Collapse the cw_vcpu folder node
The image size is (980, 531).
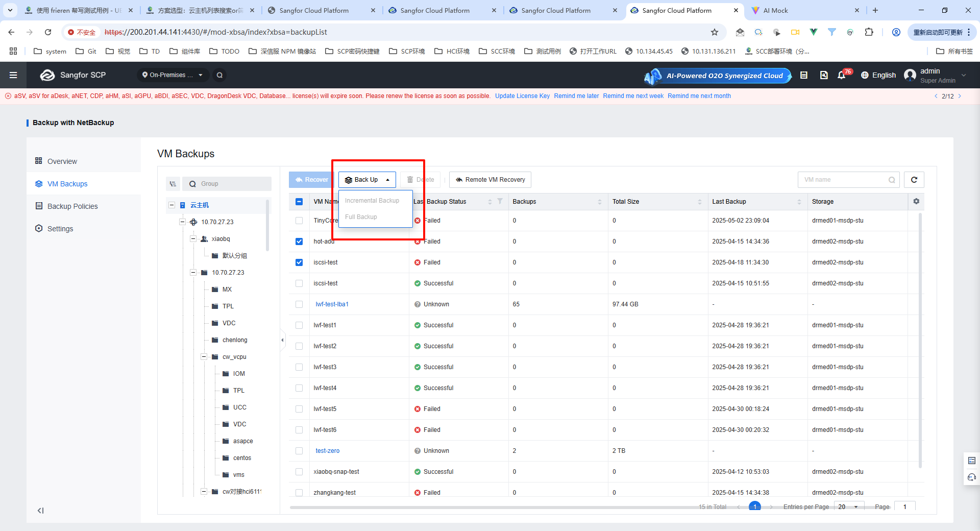204,357
